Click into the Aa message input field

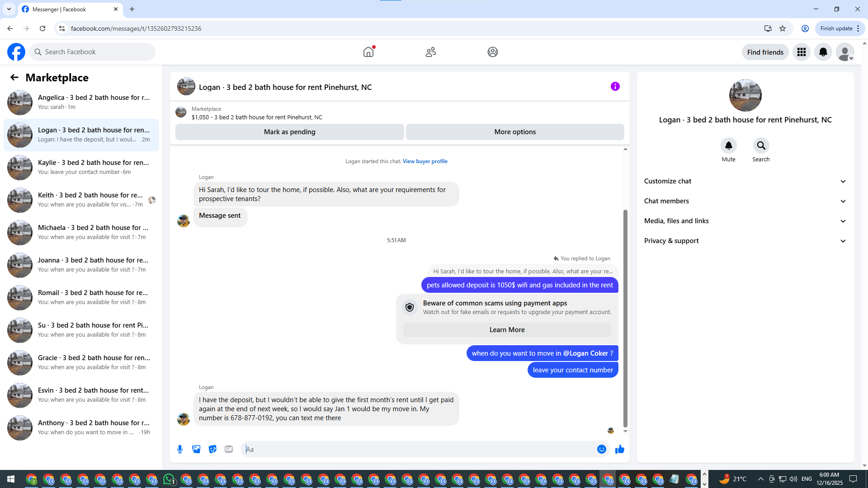tap(418, 449)
